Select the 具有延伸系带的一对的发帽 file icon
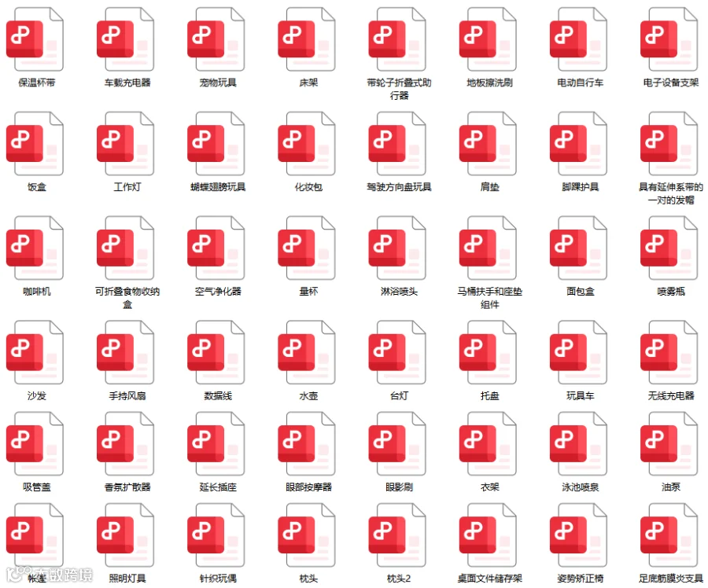Screen dimensions: 708x588 (x=669, y=144)
